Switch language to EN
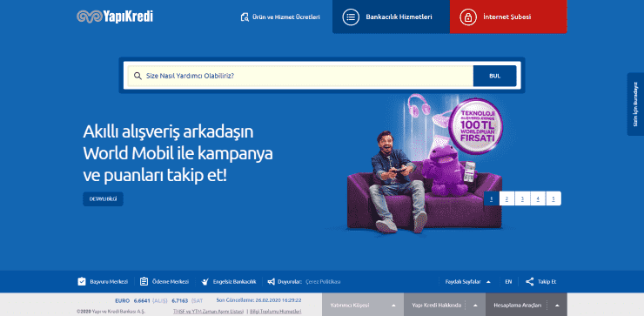The width and height of the screenshot is (644, 316). point(508,282)
